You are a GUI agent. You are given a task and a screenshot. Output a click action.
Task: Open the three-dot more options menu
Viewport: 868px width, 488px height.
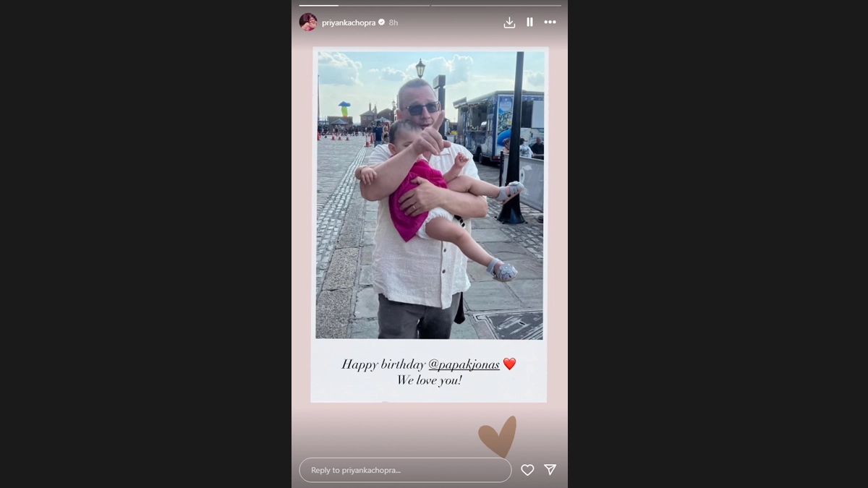(x=550, y=22)
